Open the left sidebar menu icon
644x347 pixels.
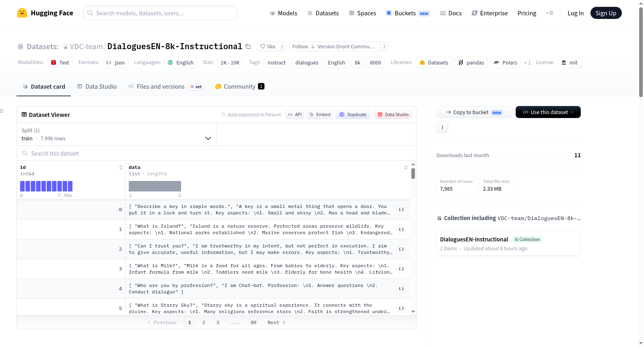click(2, 111)
